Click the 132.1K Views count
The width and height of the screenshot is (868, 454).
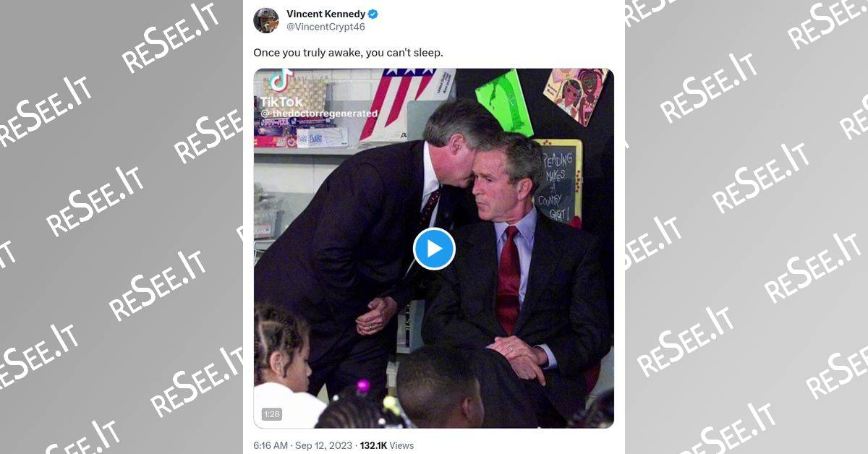(386, 445)
